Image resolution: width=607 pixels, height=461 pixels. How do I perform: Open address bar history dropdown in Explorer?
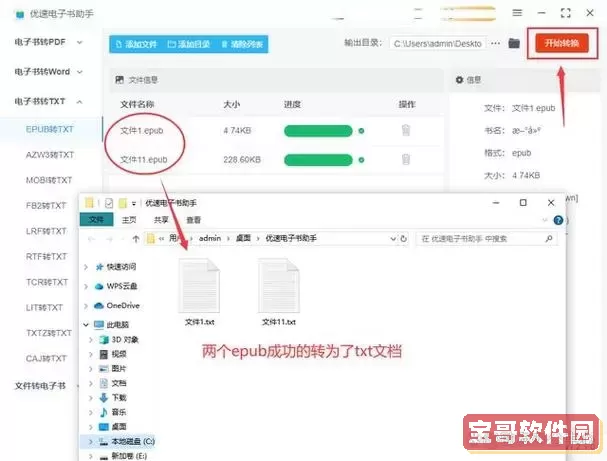[393, 238]
